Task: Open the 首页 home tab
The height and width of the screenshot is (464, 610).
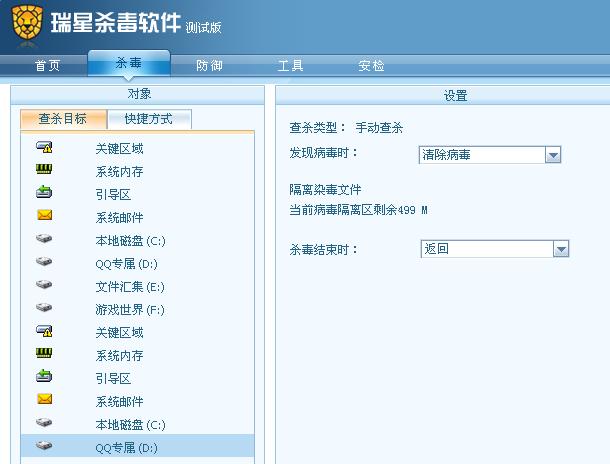Action: [47, 65]
